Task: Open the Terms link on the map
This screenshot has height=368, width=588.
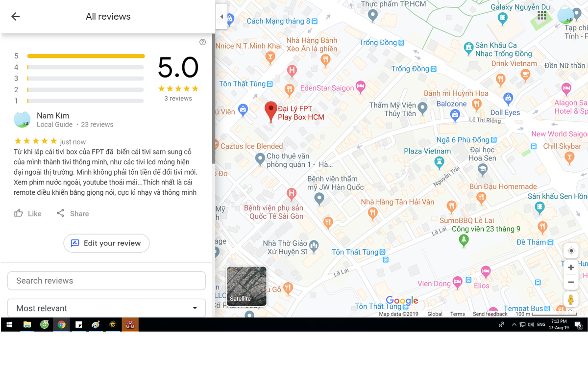Action: 458,314
